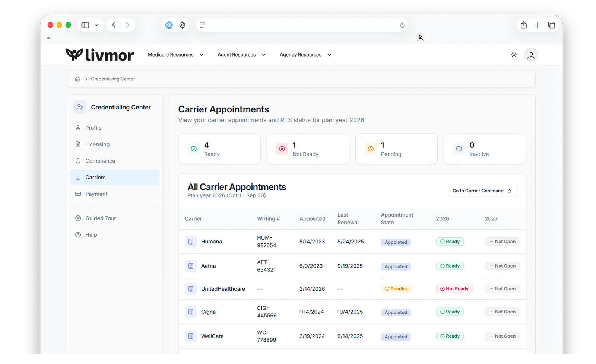Click the UnitedHealthcare carrier building icon
This screenshot has height=364, width=596.
(191, 289)
